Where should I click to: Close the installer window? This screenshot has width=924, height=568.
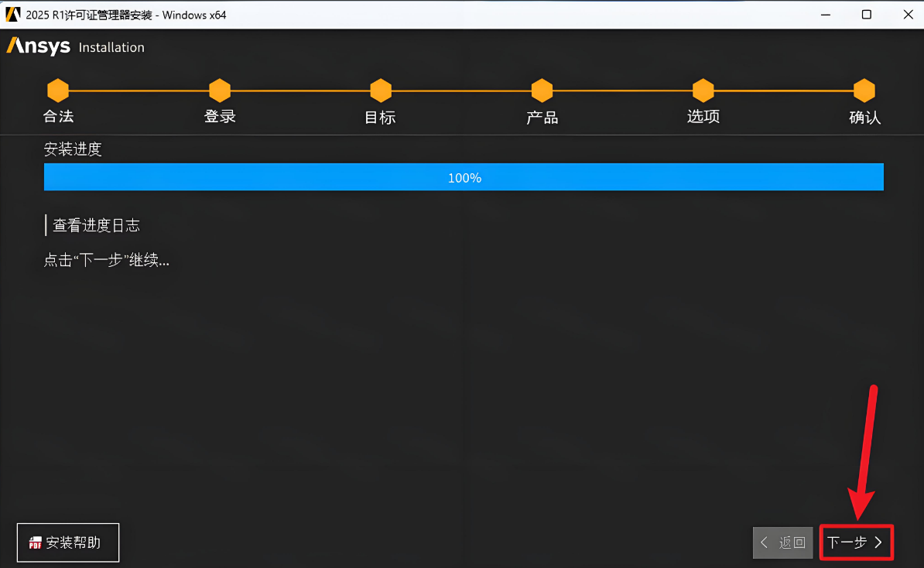coord(908,14)
